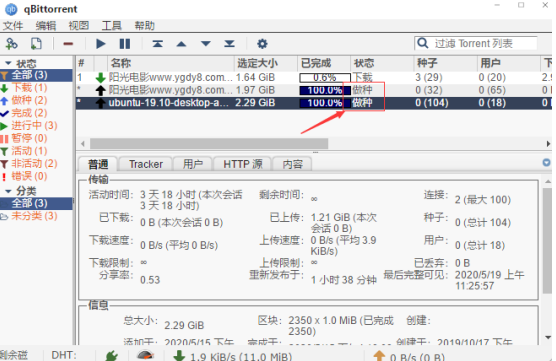Viewport: 556px width, 361px height.
Task: Click the add torrent file icon
Action: click(x=36, y=44)
